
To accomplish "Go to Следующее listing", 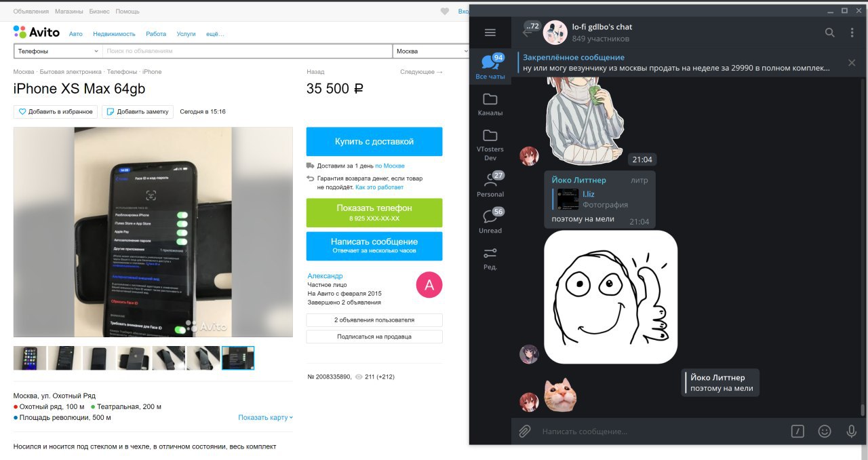I will [421, 72].
